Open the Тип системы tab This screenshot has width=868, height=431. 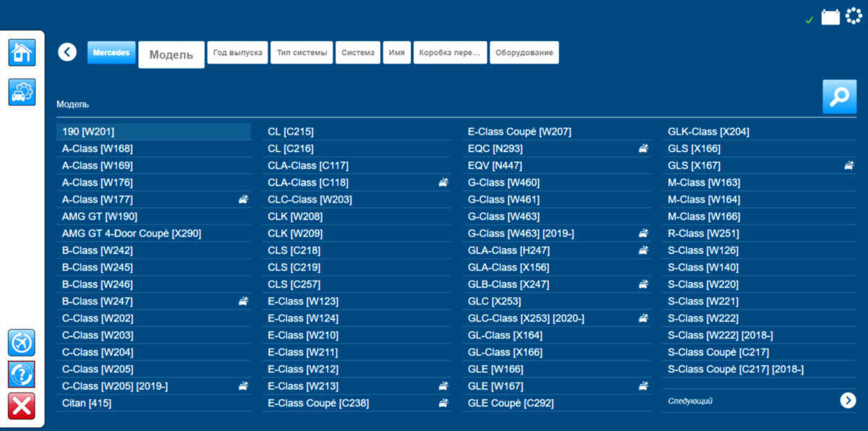[x=302, y=53]
